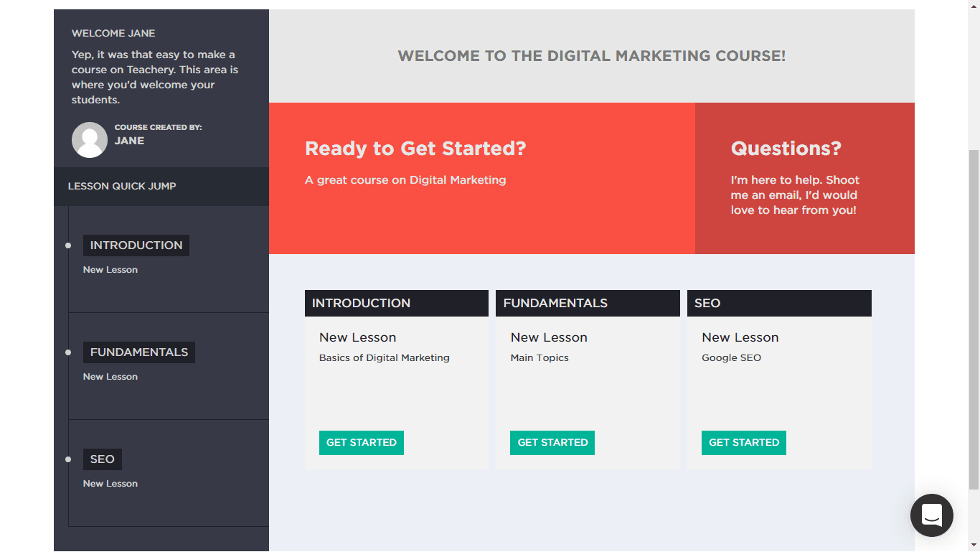Select 'Main Topics' description text
The image size is (980, 557).
click(x=540, y=357)
